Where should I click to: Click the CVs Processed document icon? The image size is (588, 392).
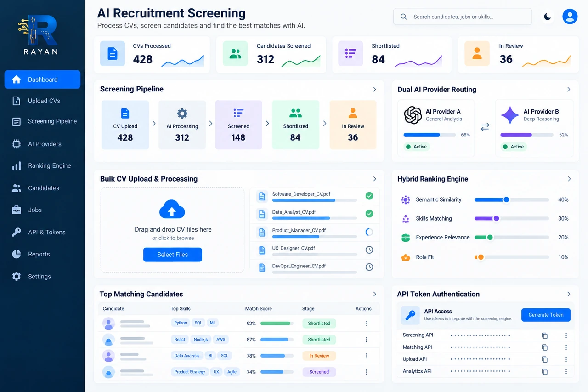[113, 54]
